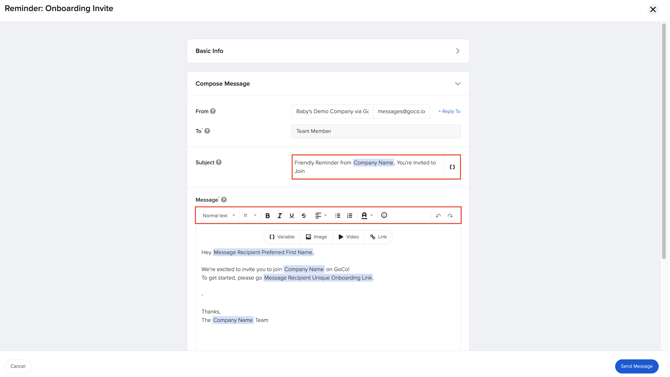Insert a bulleted list
The width and height of the screenshot is (670, 377).
click(337, 215)
